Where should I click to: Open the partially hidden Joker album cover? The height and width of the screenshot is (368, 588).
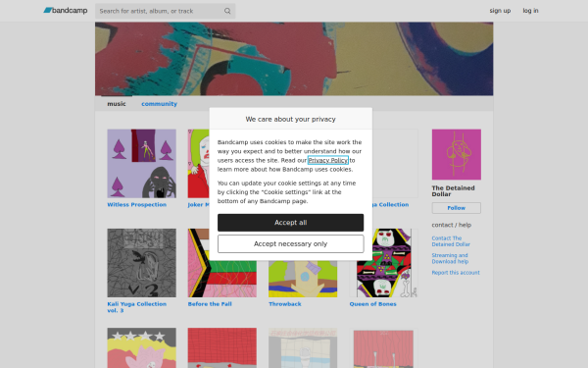click(x=198, y=164)
